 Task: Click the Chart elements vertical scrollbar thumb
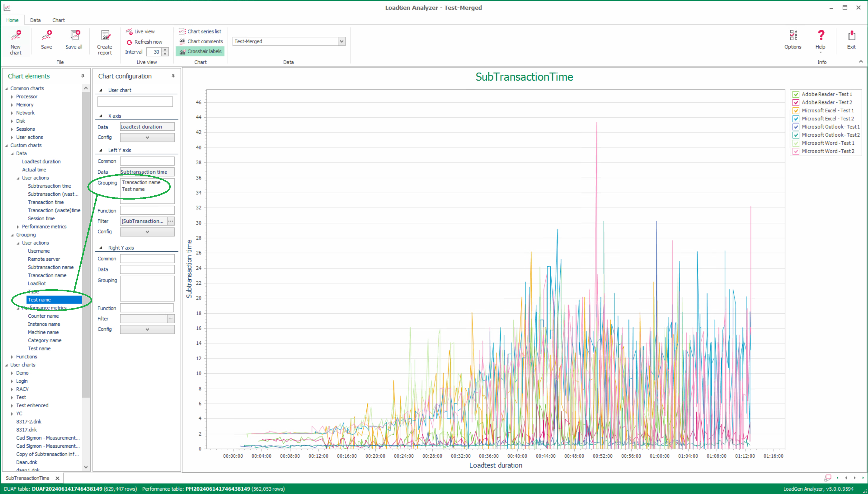[x=86, y=244]
